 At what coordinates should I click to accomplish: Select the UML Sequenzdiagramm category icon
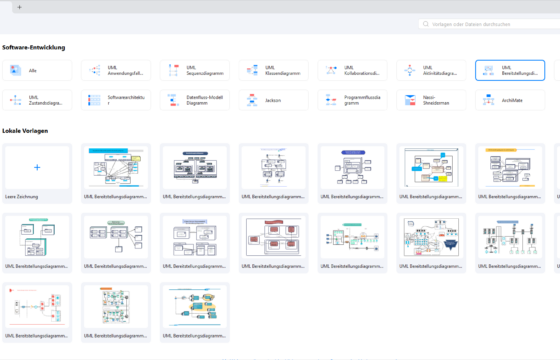174,70
